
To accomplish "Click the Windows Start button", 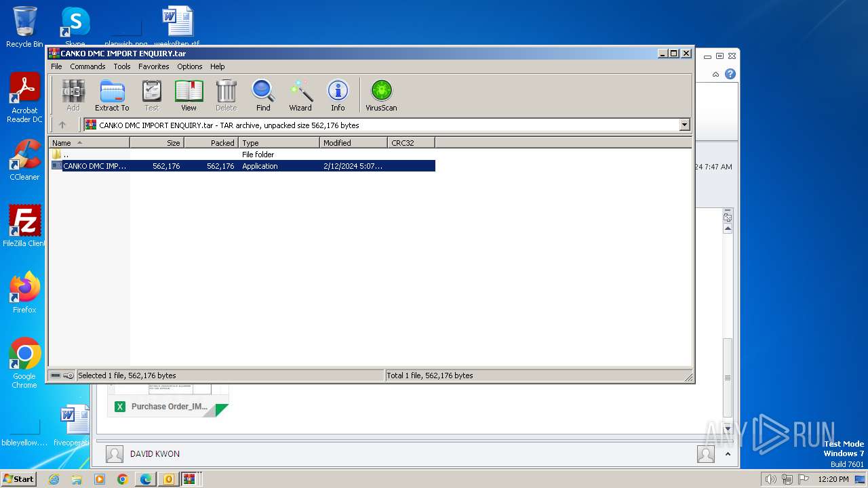I will click(18, 479).
